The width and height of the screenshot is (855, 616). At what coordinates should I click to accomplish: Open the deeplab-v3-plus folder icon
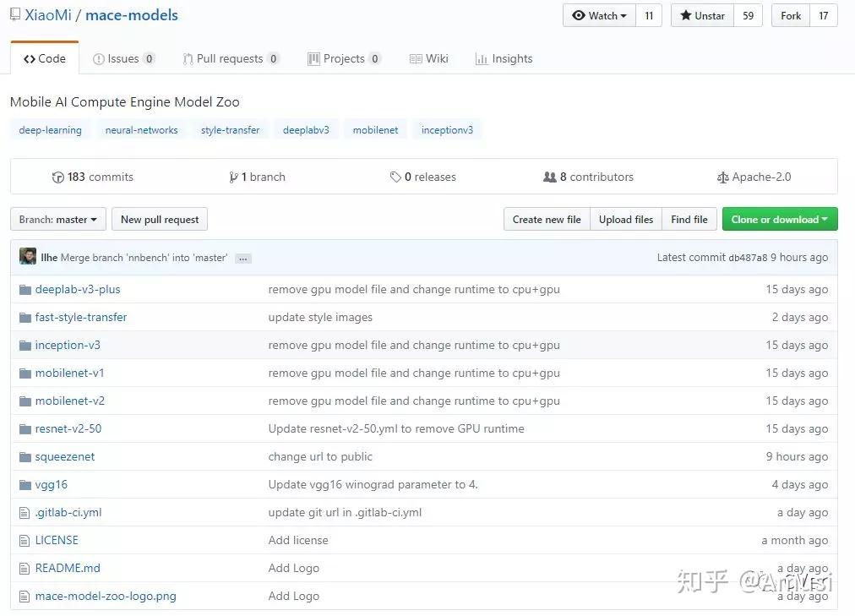(x=25, y=289)
